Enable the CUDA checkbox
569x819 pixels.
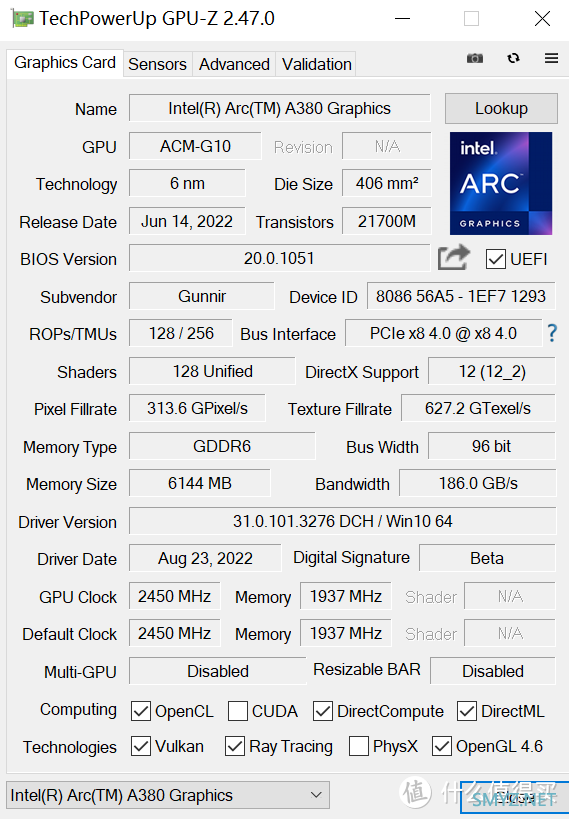coord(238,711)
